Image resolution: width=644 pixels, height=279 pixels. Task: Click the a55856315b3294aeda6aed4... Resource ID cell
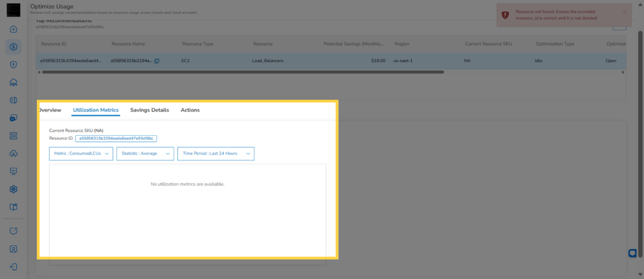(70, 61)
